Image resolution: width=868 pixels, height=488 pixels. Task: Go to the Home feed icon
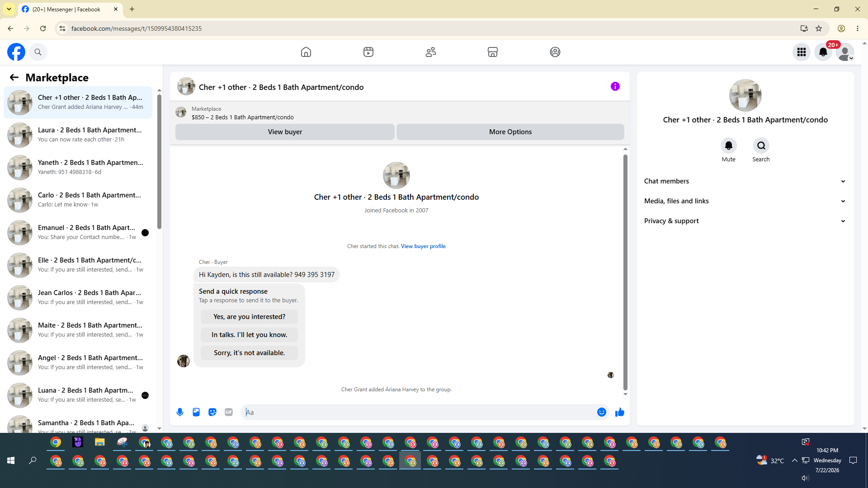coord(306,52)
